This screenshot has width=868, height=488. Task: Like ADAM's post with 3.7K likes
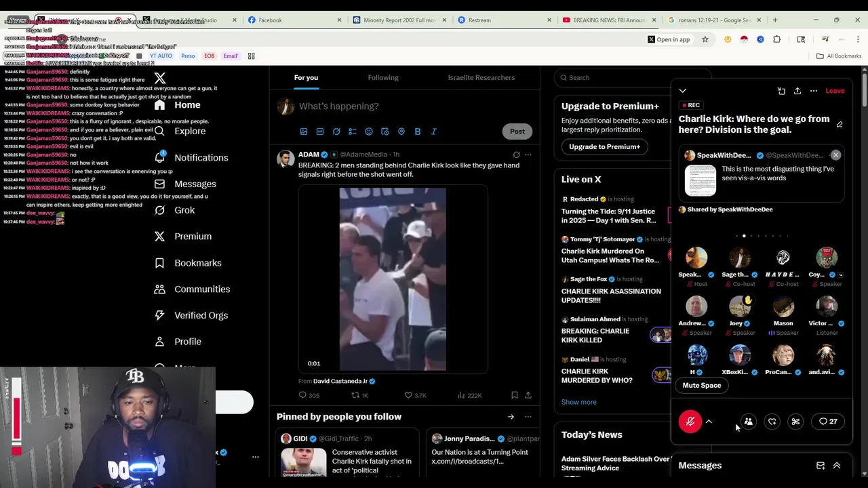click(415, 395)
